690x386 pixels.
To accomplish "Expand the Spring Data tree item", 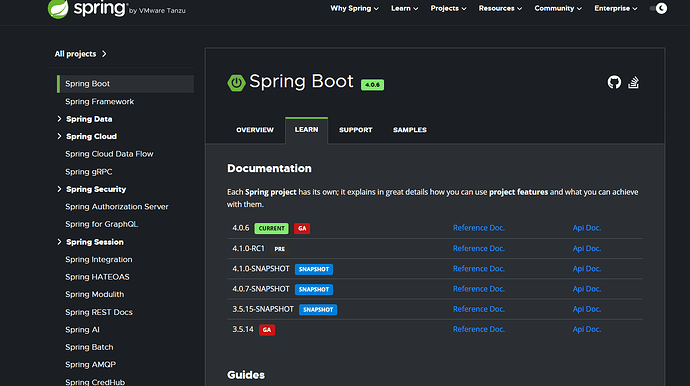I will coord(59,119).
